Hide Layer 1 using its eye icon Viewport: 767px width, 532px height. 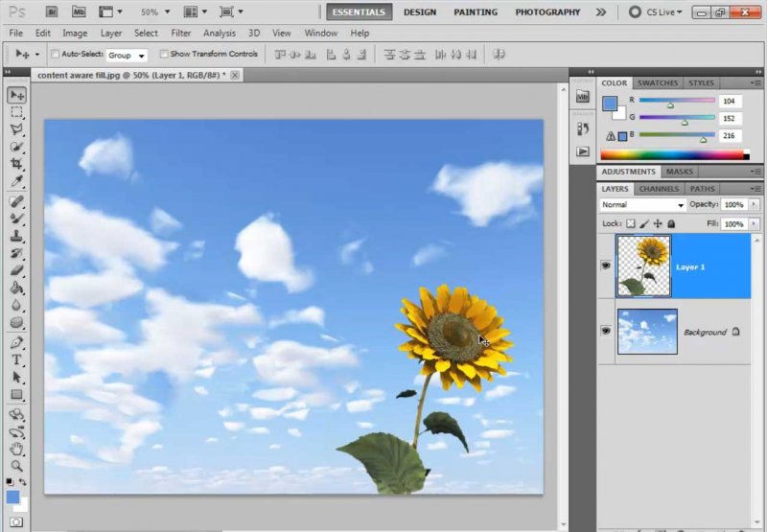606,266
